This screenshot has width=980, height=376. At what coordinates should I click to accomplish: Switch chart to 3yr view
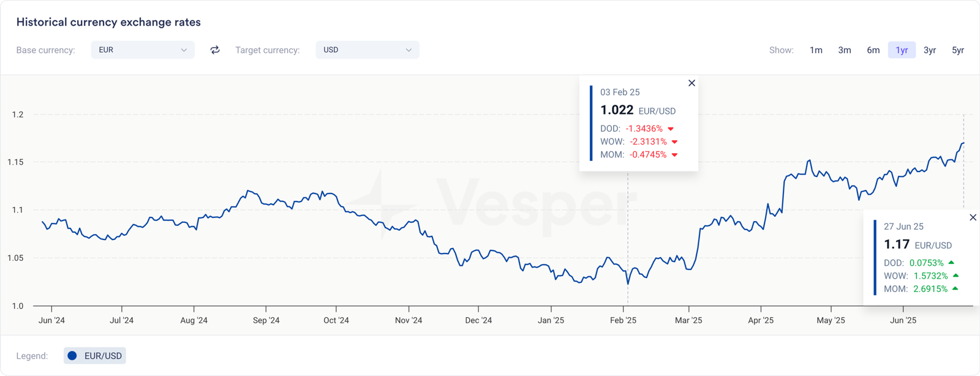tap(930, 50)
